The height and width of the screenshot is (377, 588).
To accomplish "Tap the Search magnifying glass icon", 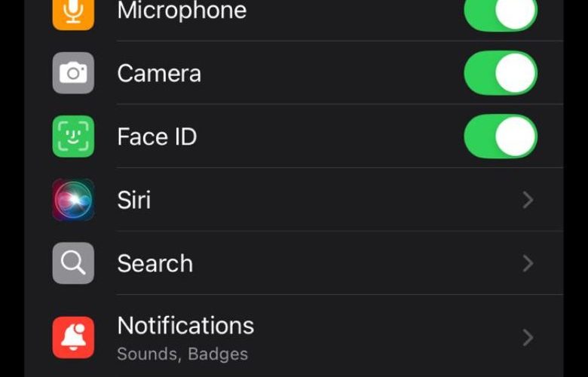I will pos(73,263).
